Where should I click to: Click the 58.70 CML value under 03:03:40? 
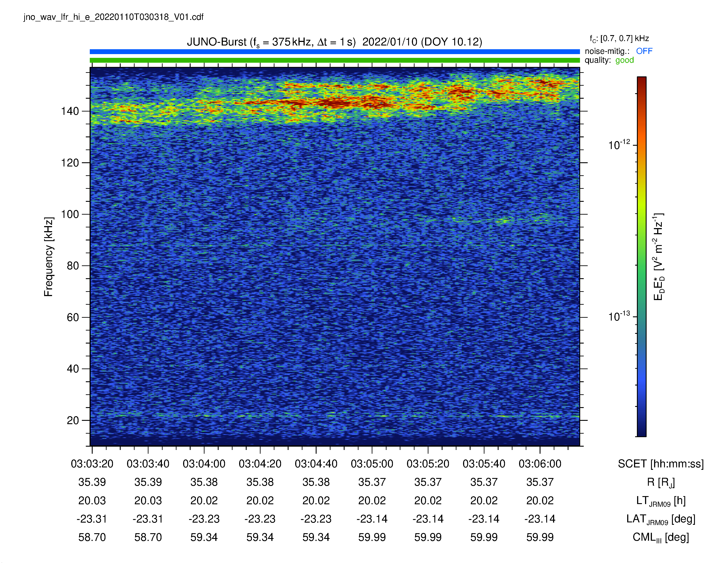pos(148,537)
